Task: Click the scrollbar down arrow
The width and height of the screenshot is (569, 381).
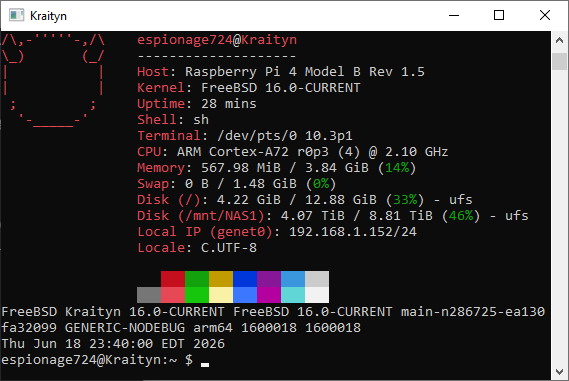Action: click(x=559, y=372)
